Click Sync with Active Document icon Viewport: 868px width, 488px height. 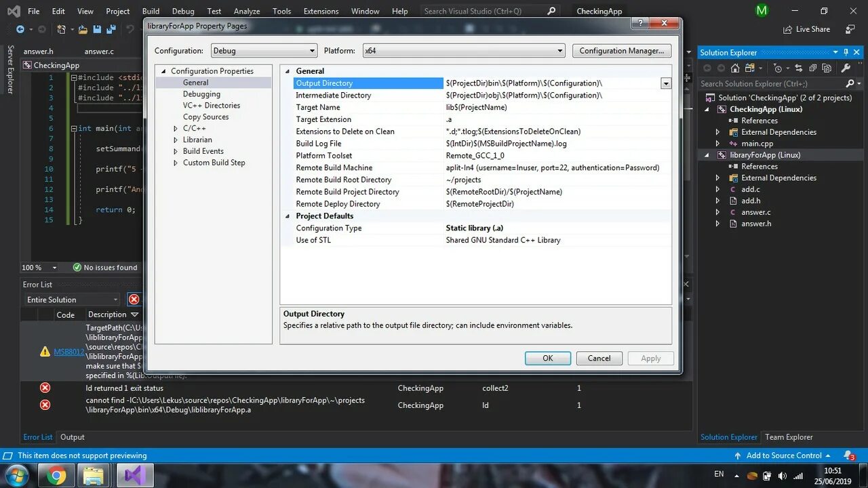(798, 68)
